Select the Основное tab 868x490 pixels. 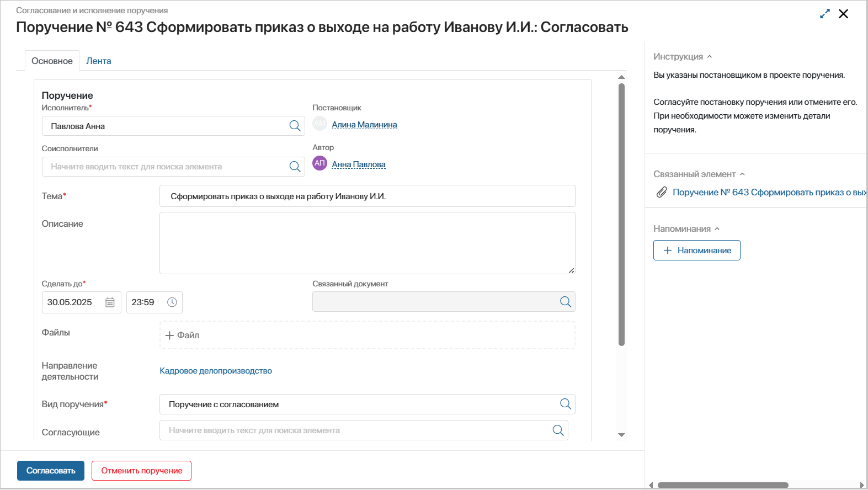52,61
